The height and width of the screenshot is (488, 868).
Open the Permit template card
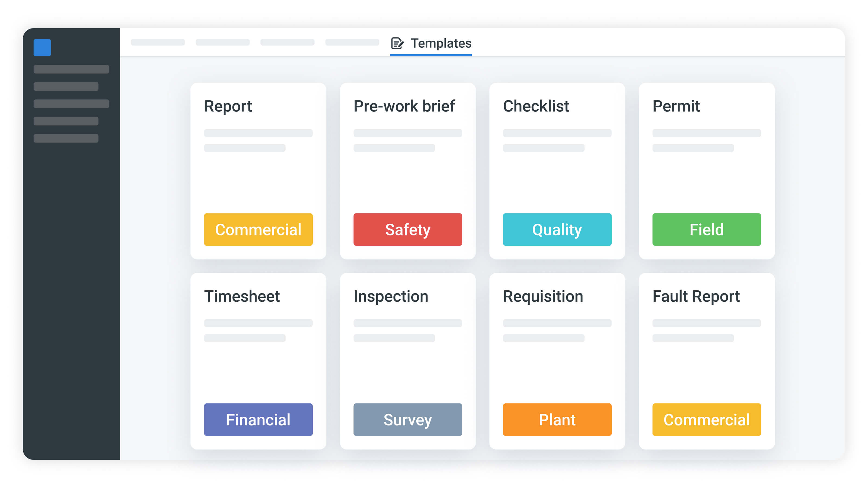tap(706, 168)
